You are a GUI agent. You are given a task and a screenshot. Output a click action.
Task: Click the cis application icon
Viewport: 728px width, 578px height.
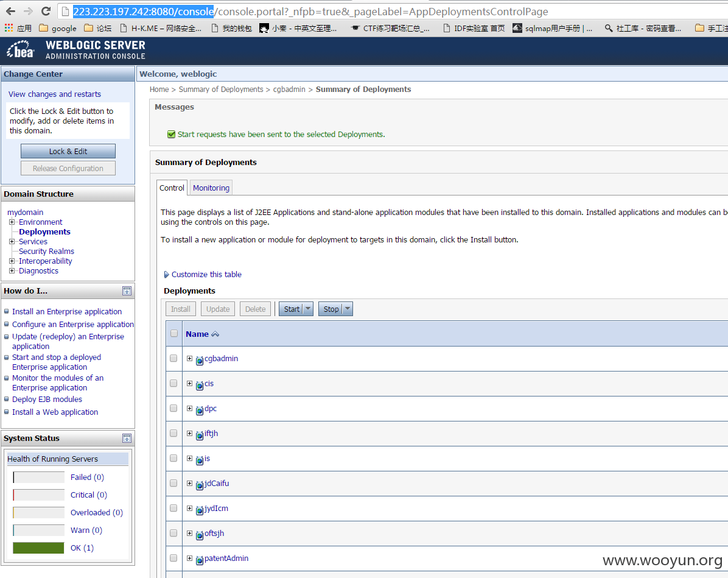point(200,385)
